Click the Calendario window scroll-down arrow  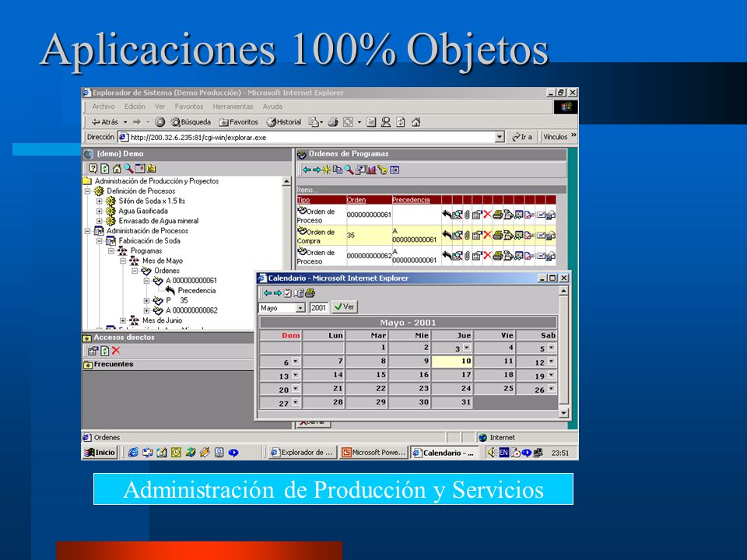click(563, 413)
